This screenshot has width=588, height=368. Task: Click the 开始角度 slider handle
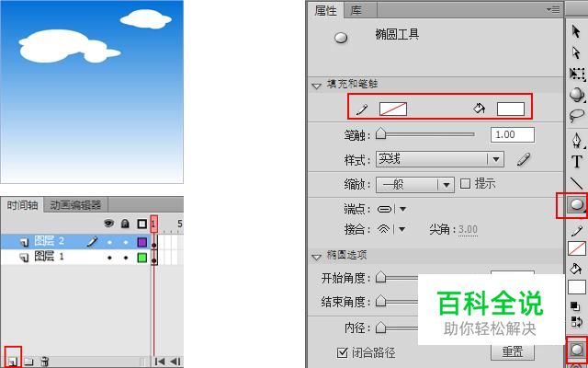[x=381, y=277]
